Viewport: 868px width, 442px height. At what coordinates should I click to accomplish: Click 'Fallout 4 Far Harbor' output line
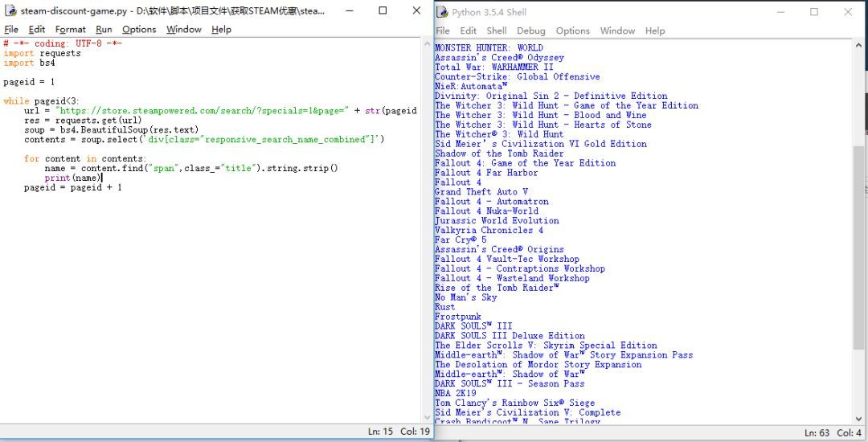point(486,173)
